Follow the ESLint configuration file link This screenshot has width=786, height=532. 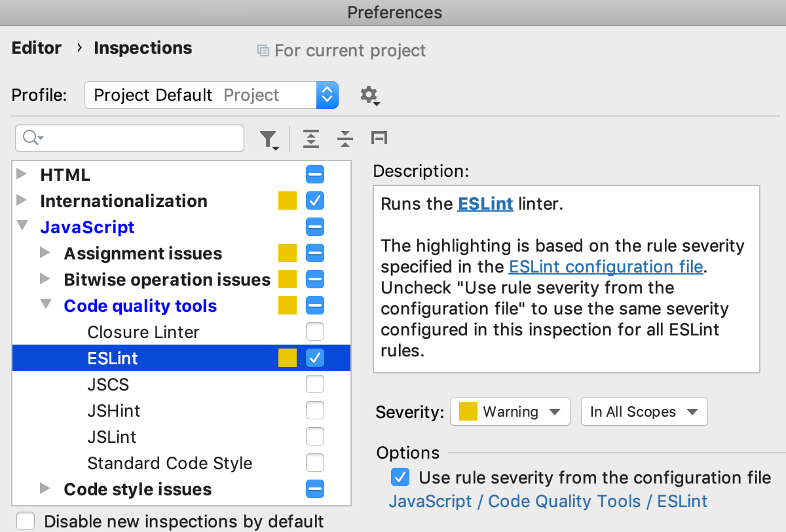[x=605, y=267]
